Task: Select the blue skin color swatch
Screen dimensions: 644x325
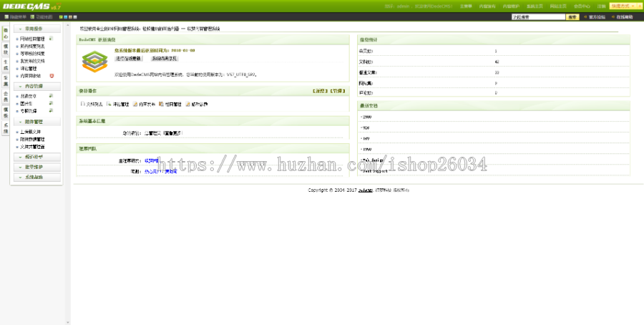Action: pyautogui.click(x=66, y=17)
